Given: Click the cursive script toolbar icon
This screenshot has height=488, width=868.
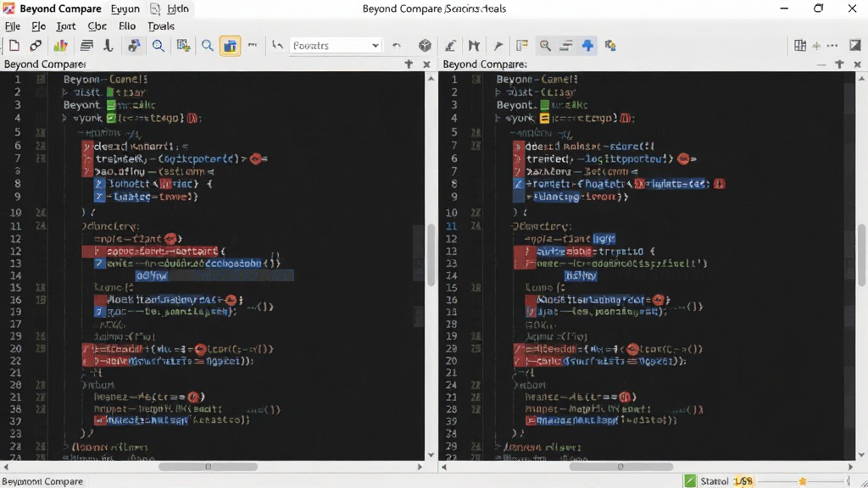Looking at the screenshot, I should [x=108, y=46].
